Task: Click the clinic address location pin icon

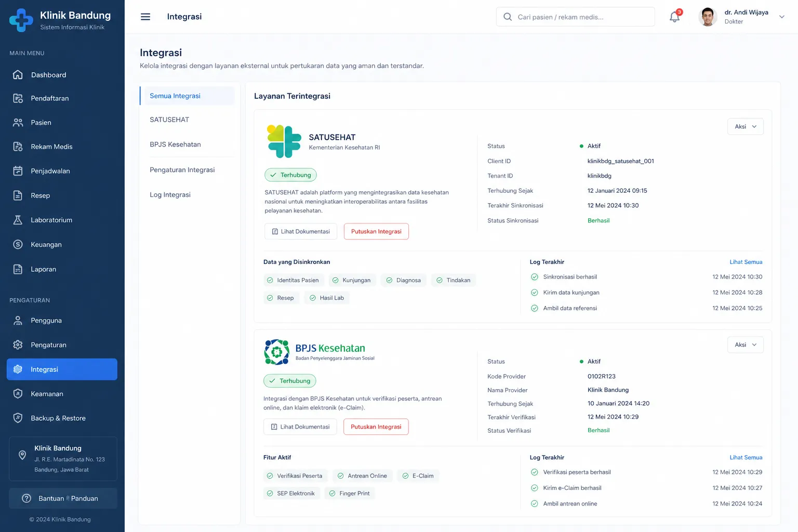Action: click(x=22, y=455)
